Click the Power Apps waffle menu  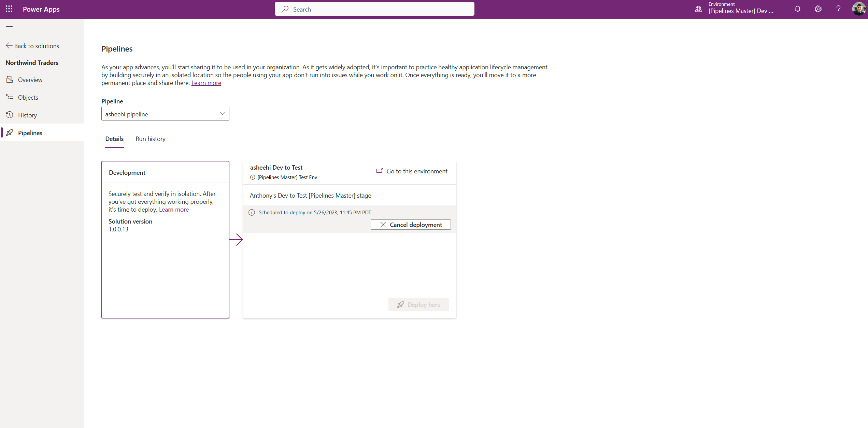[x=9, y=9]
